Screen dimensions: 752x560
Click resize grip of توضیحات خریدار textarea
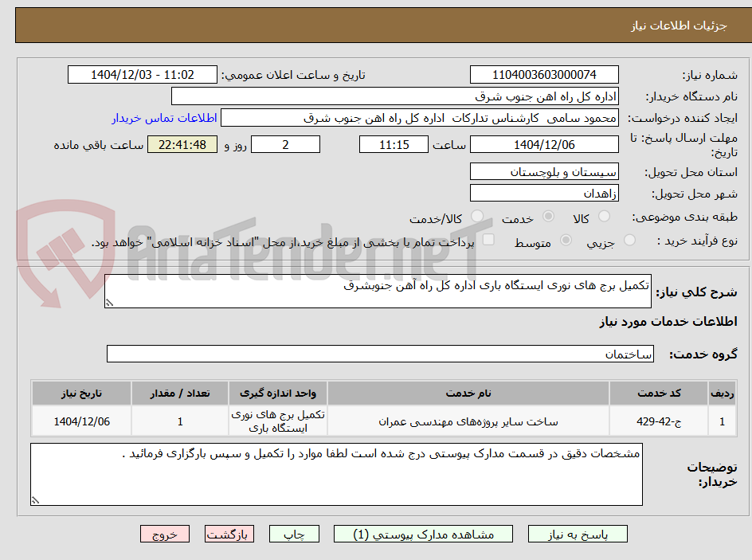[35, 500]
